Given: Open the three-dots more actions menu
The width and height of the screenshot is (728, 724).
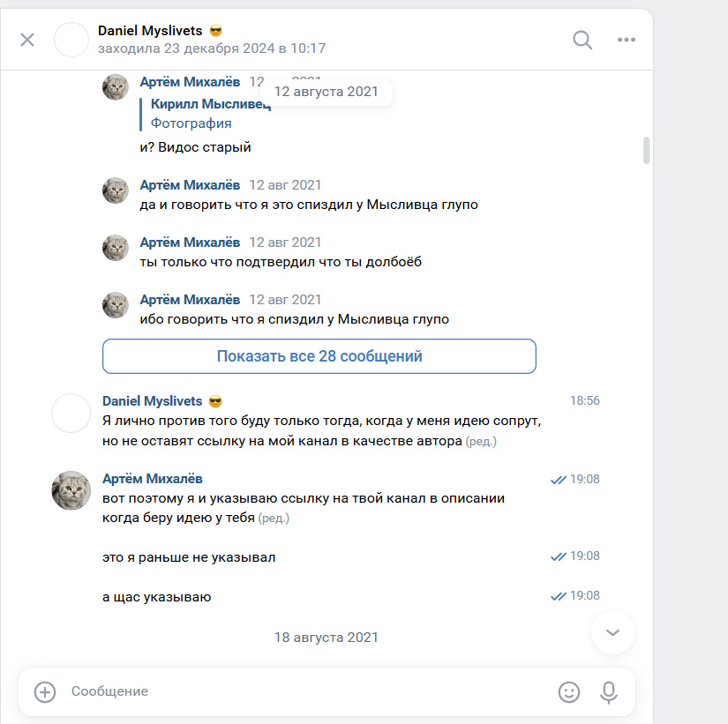Looking at the screenshot, I should click(x=627, y=40).
